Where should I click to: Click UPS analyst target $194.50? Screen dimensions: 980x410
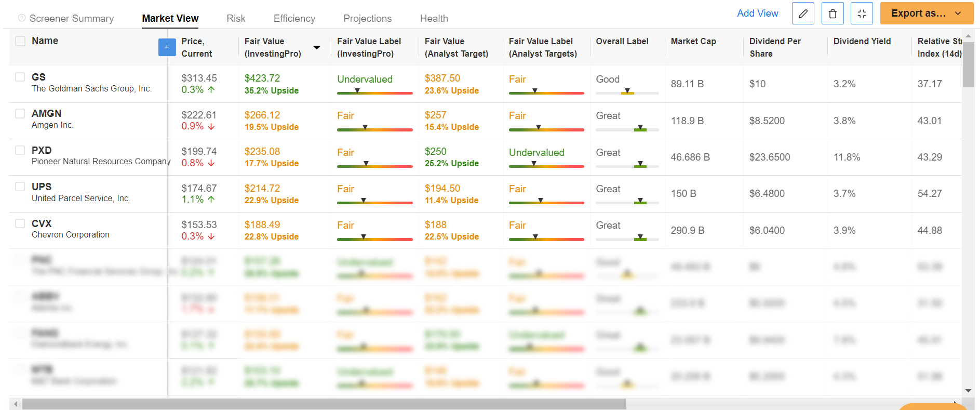point(442,188)
